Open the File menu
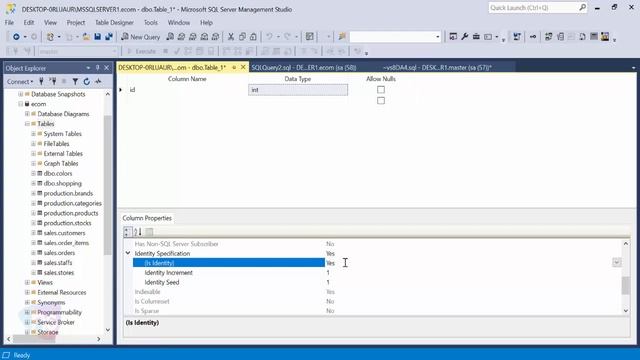 point(9,22)
